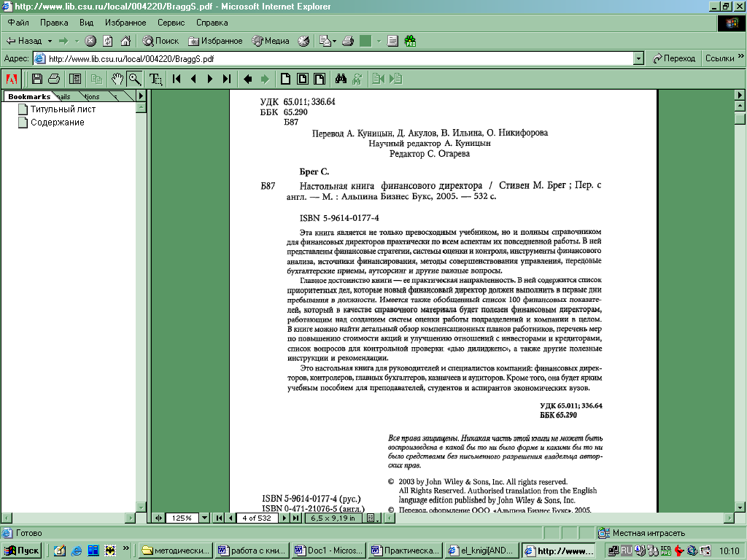Click the Избранное toolbar button
Viewport: 747px width, 560px height.
coord(215,41)
